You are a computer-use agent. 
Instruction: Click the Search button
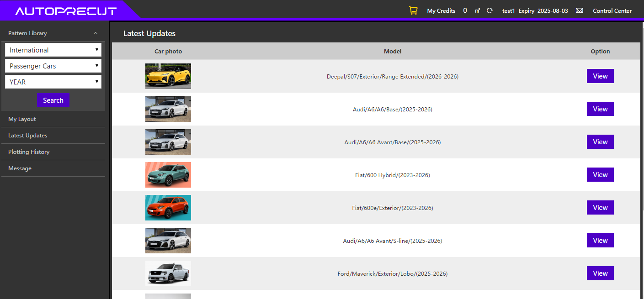click(x=53, y=100)
